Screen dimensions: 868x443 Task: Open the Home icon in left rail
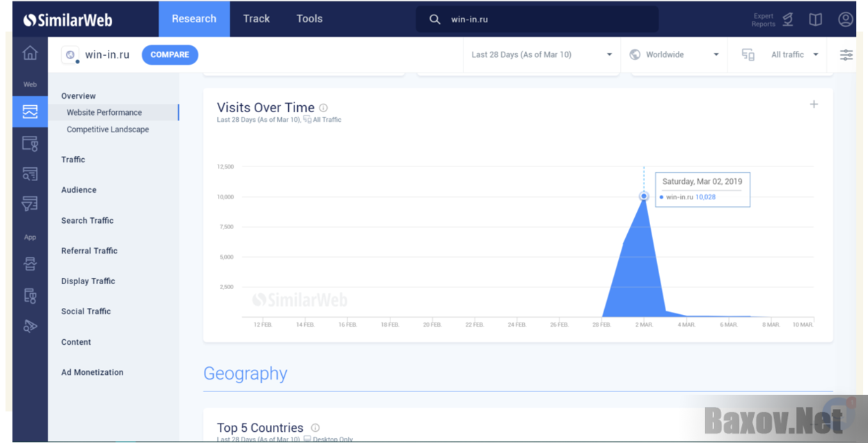(x=30, y=53)
